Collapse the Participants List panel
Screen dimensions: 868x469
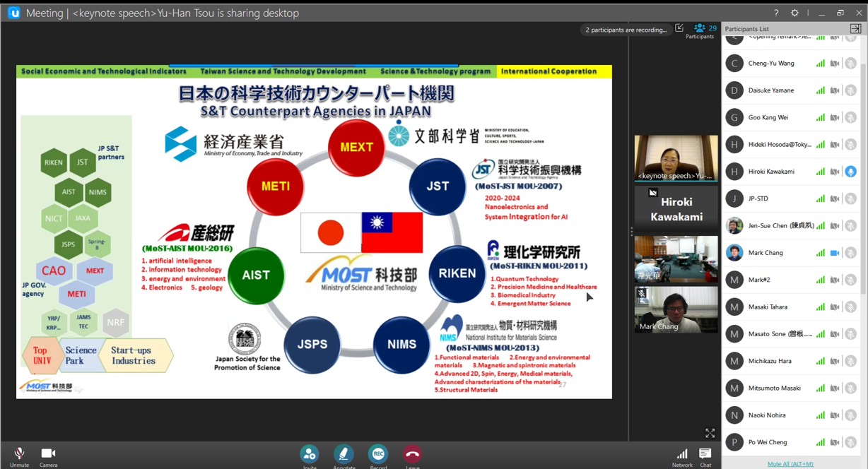point(855,28)
